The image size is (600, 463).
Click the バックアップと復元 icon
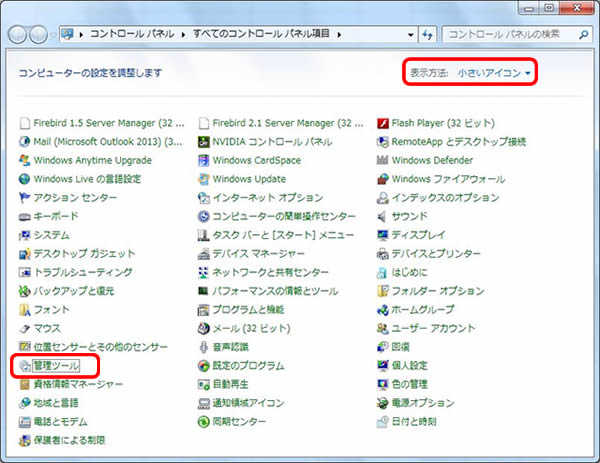click(24, 291)
